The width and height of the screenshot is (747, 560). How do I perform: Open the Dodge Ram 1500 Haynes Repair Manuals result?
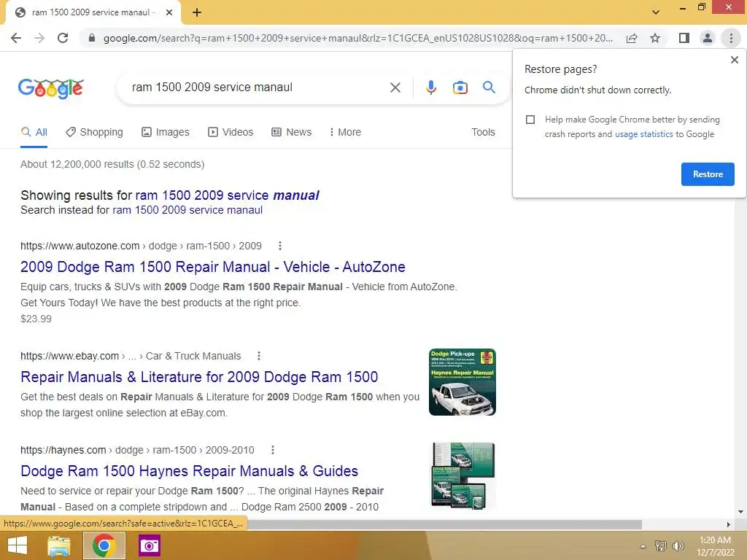(189, 471)
